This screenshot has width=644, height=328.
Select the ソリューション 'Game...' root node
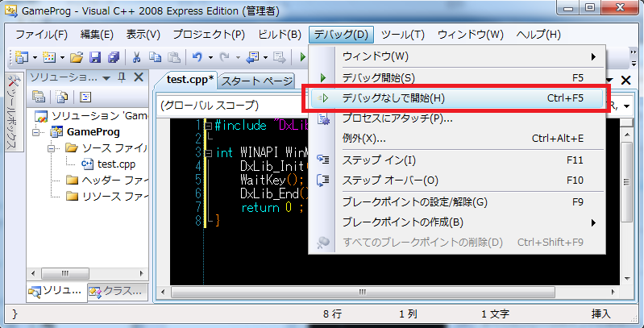(x=91, y=116)
